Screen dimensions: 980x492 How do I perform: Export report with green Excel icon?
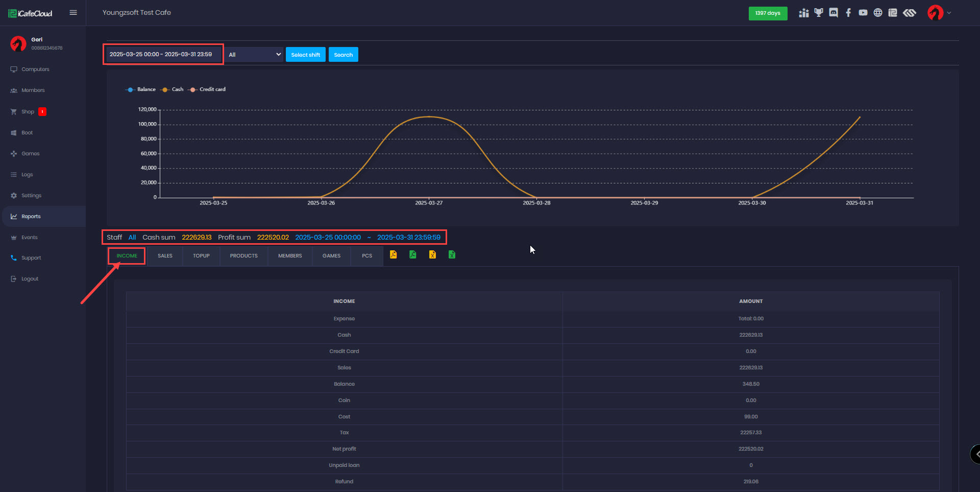pos(452,254)
